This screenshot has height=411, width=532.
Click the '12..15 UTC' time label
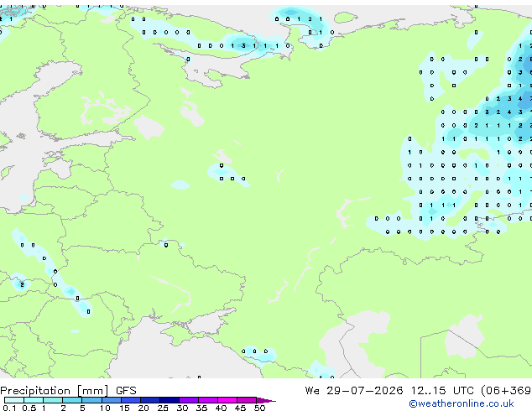coord(442,391)
